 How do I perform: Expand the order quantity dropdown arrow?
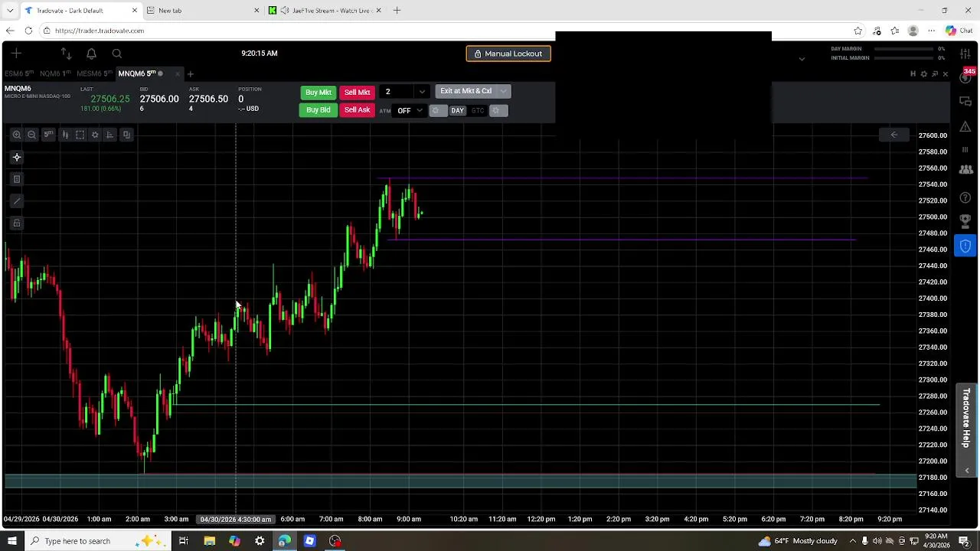point(422,92)
